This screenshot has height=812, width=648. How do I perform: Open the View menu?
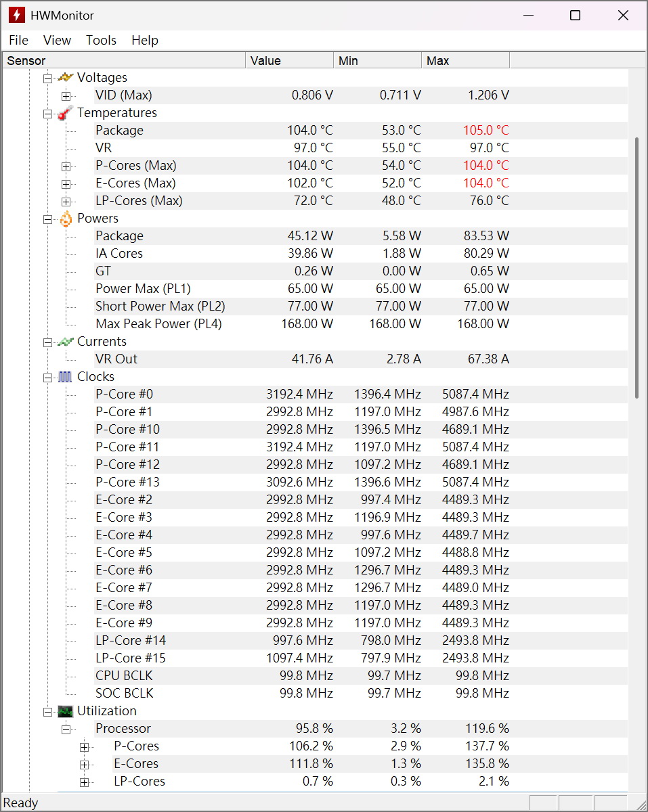tap(57, 41)
